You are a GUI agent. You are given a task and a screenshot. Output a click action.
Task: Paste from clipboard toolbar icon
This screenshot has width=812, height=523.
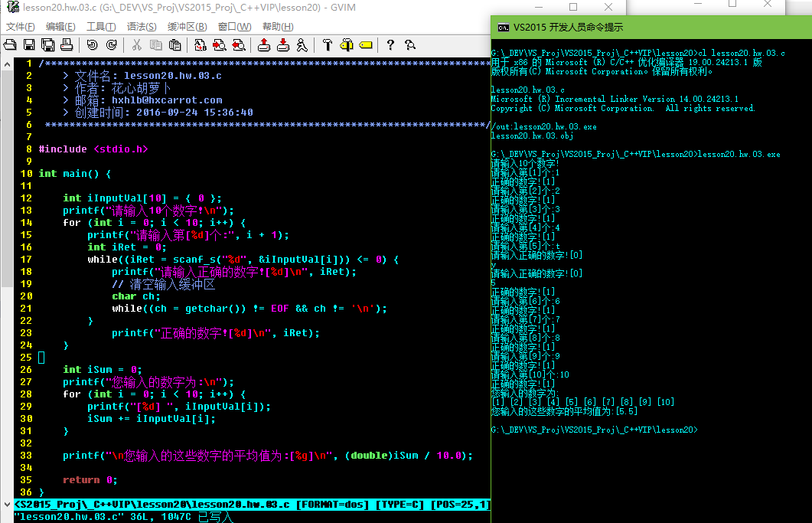[174, 45]
